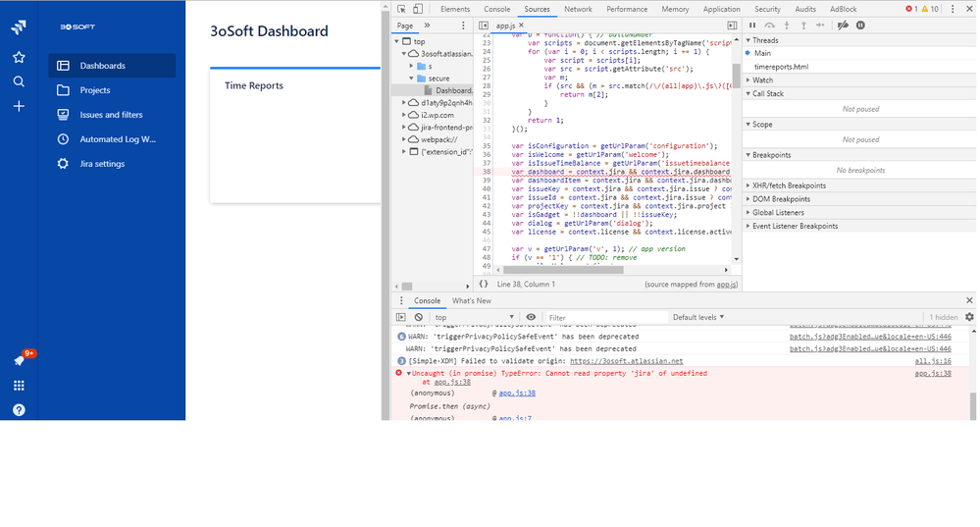Viewport: 980px width, 527px height.
Task: Switch to the Elements tab
Action: pos(454,9)
